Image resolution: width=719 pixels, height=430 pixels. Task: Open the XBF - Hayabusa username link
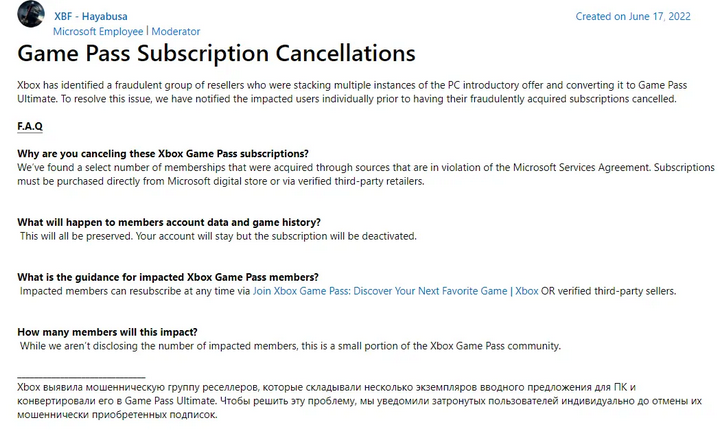click(91, 17)
